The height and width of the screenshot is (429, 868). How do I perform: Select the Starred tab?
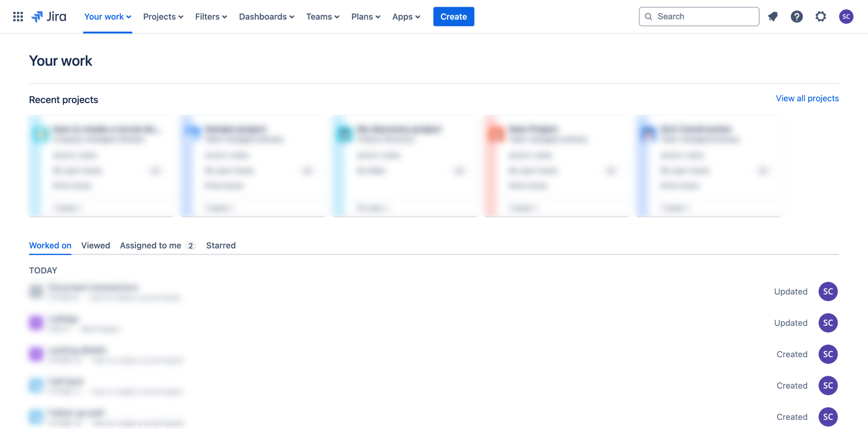(221, 245)
